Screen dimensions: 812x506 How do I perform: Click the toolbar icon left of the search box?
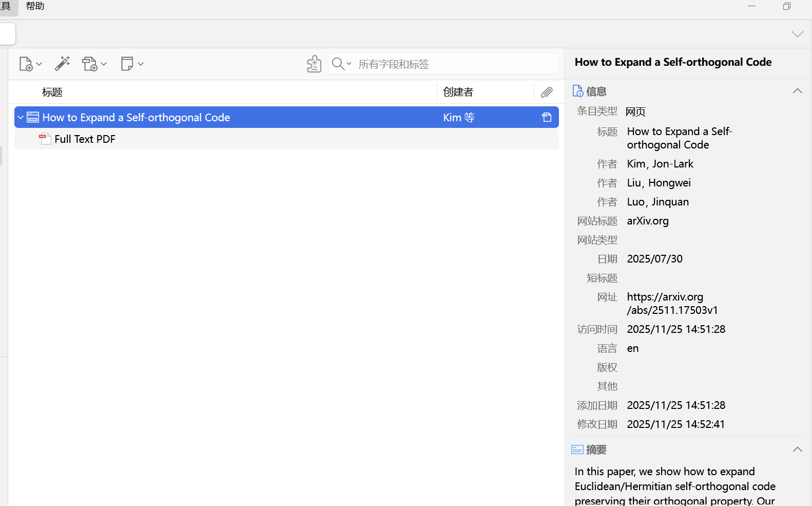click(x=314, y=64)
